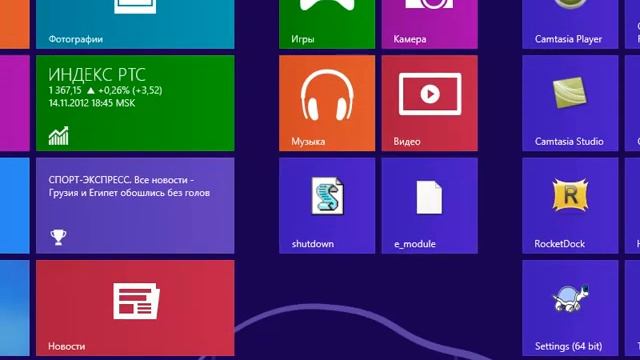Click the '1 367,15' index value
The height and width of the screenshot is (360, 640).
(x=65, y=90)
